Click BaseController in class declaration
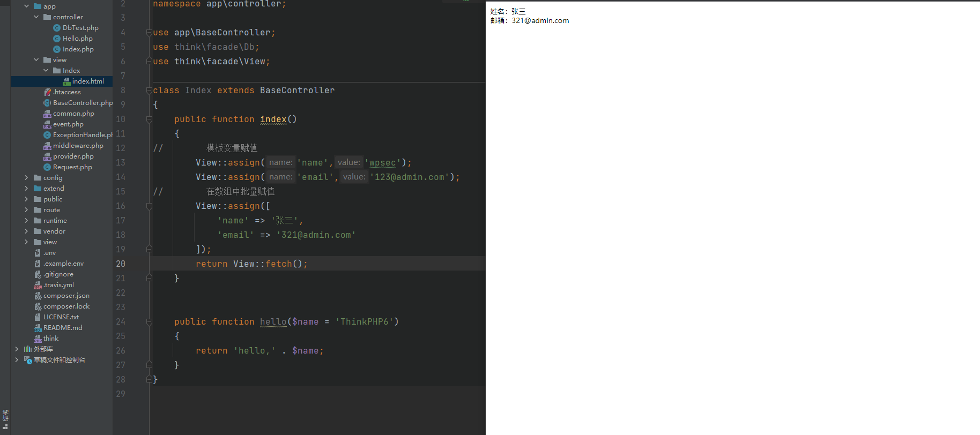 298,91
